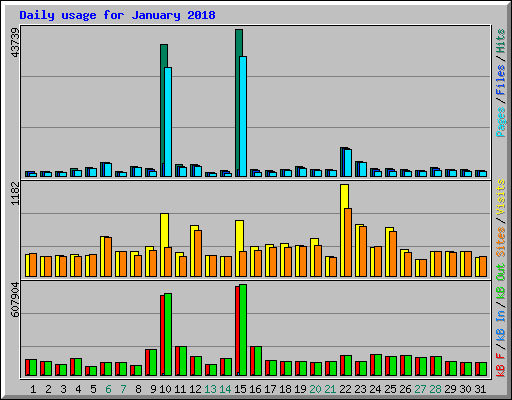
Task: Click day label '16' on the x-axis
Action: pyautogui.click(x=255, y=389)
